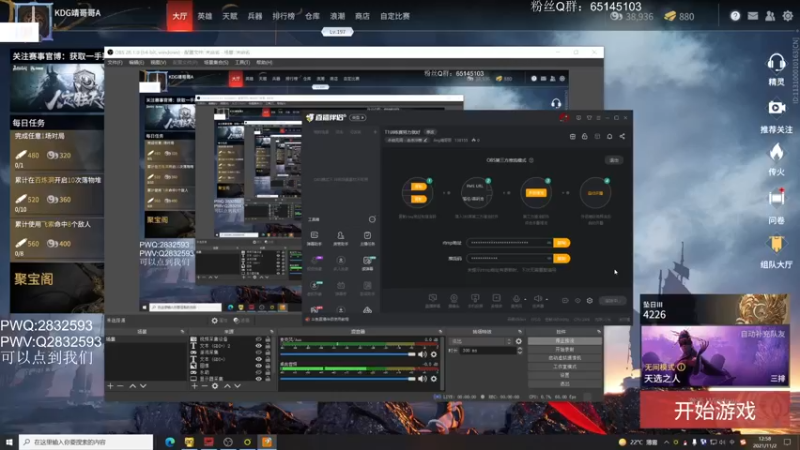Switch to the 英雄 tab in game
Image resolution: width=800 pixels, height=450 pixels.
[x=205, y=16]
